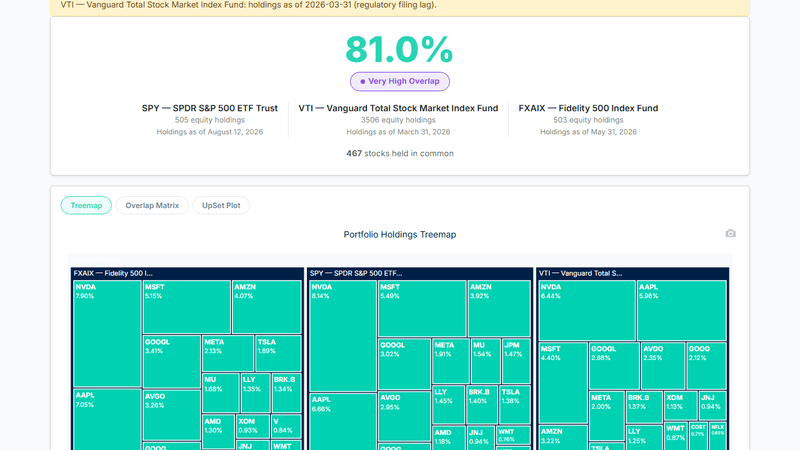Select the AMZN 3.92% tile in SPY
This screenshot has width=800, height=450.
click(x=499, y=308)
